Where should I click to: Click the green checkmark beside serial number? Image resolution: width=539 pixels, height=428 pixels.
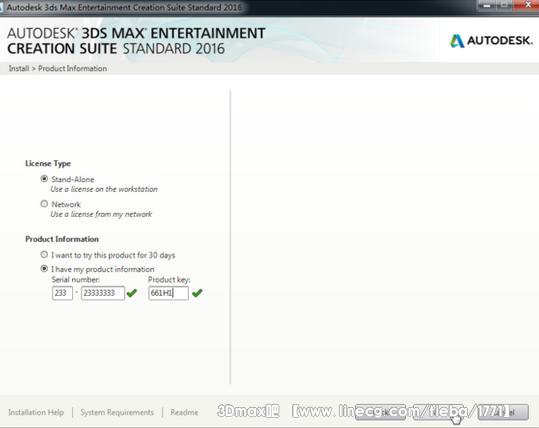132,293
